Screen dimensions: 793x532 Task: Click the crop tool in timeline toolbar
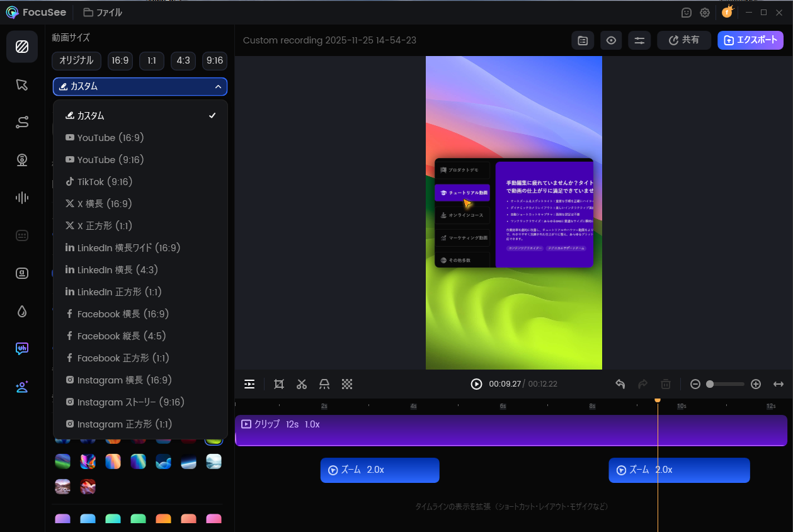coord(279,384)
